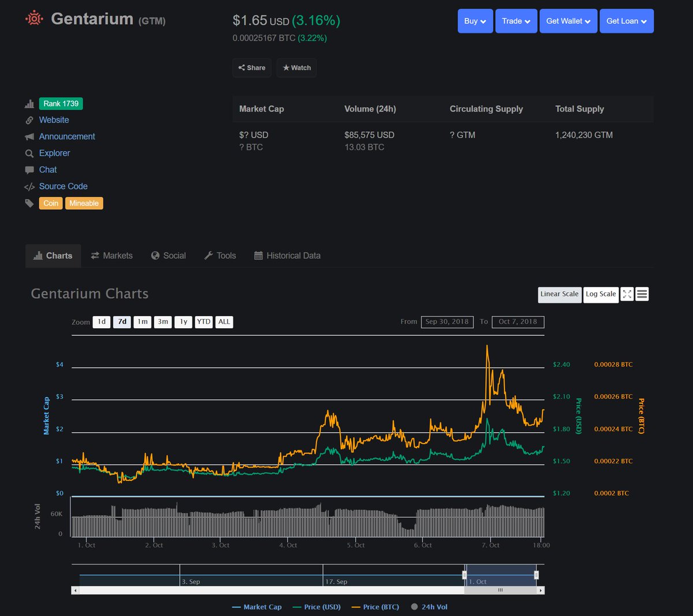Add Gentarium to Watch list
This screenshot has height=616, width=693.
point(296,68)
